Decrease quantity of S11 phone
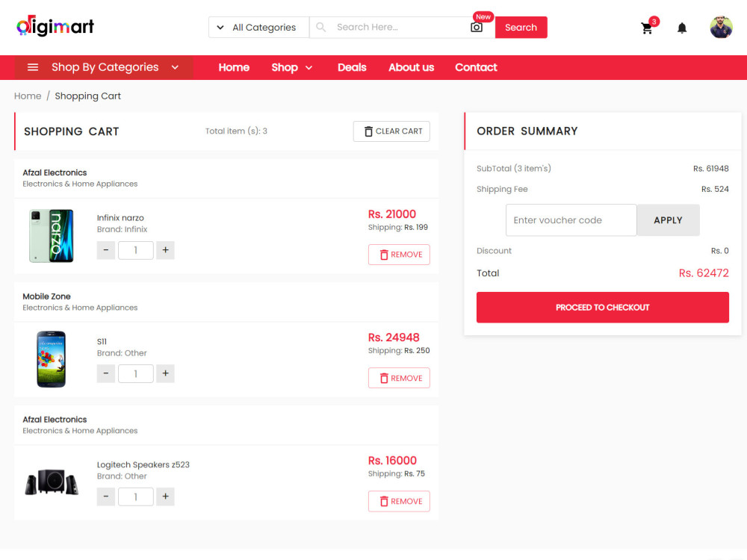The height and width of the screenshot is (560, 747). (x=106, y=373)
